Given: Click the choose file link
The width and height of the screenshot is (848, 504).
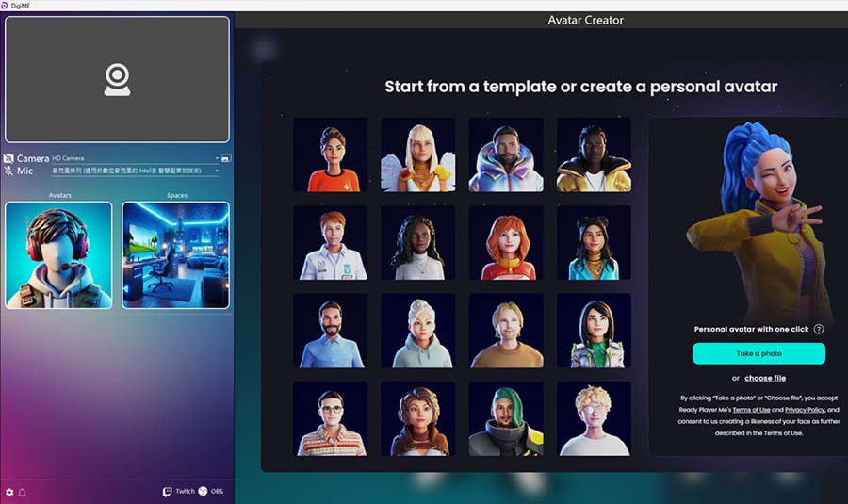Looking at the screenshot, I should (x=765, y=378).
